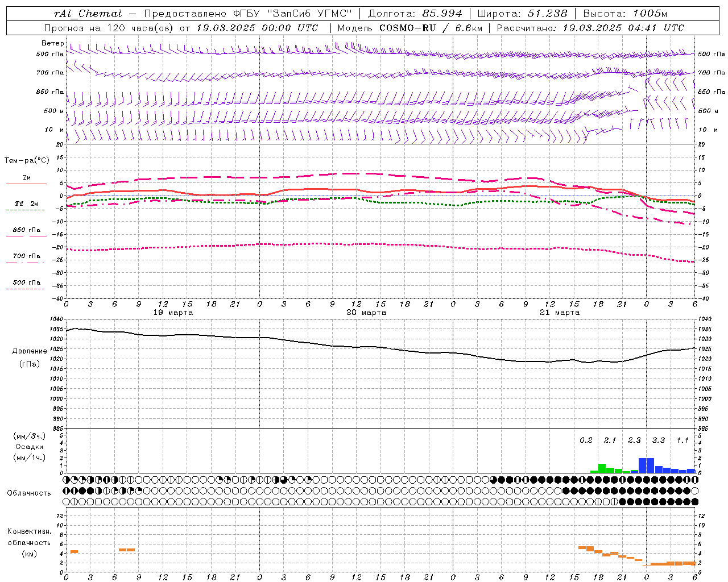Click the tallest blue precipitation bar

tap(647, 465)
